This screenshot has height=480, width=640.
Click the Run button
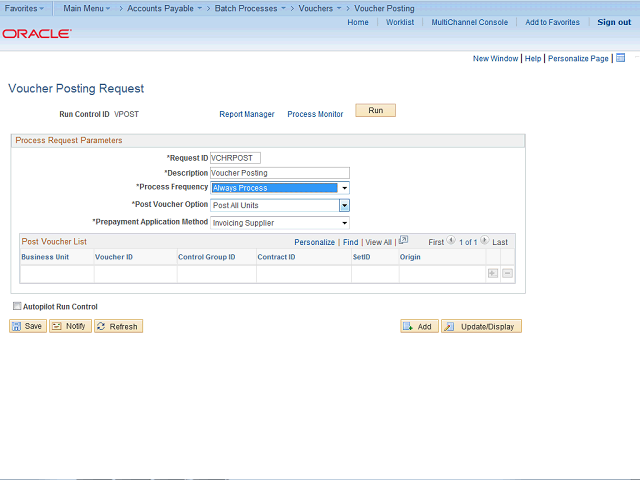[x=376, y=110]
